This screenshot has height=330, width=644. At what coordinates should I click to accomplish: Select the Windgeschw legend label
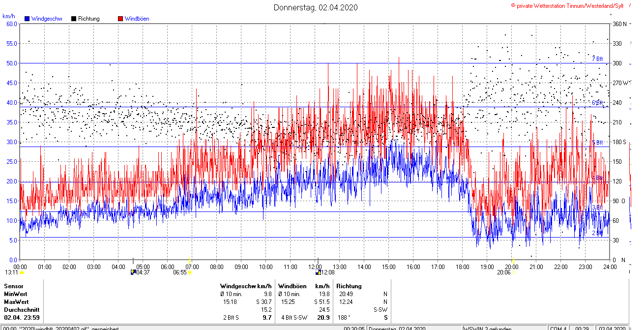47,19
